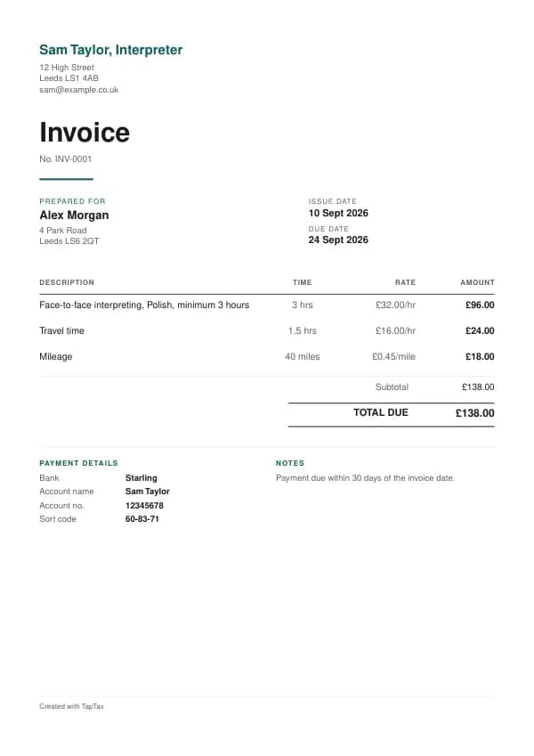Click the '£32.00/hr' rate cell
Screen dimensions: 534x756
[396, 305]
